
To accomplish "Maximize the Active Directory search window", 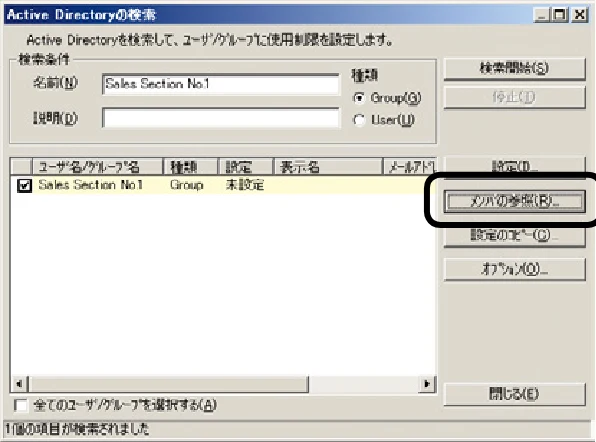I will coord(560,15).
